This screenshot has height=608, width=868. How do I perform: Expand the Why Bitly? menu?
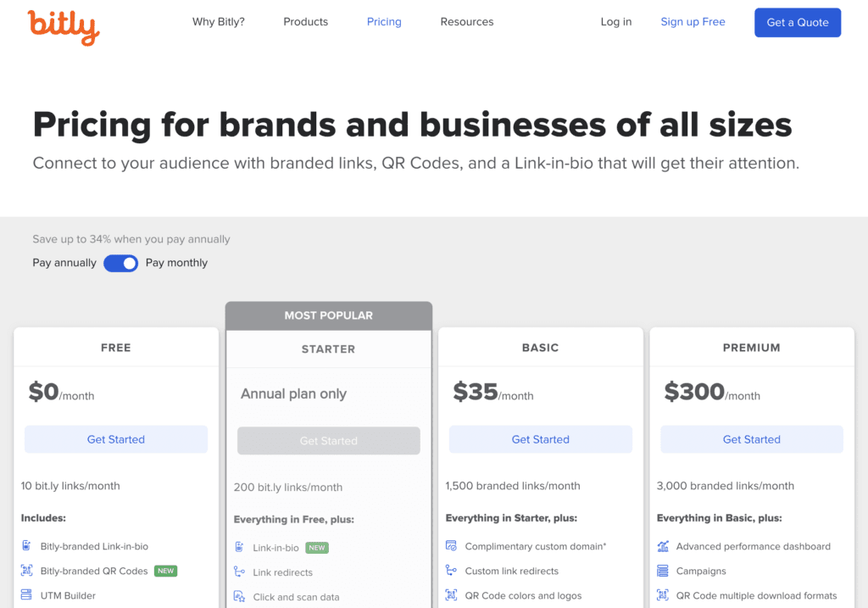[x=219, y=22]
